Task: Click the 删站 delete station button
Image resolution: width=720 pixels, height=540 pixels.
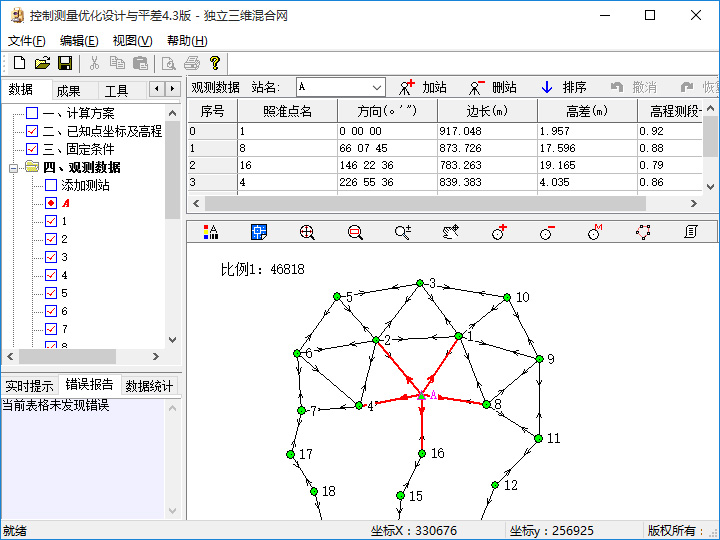Action: pyautogui.click(x=493, y=87)
